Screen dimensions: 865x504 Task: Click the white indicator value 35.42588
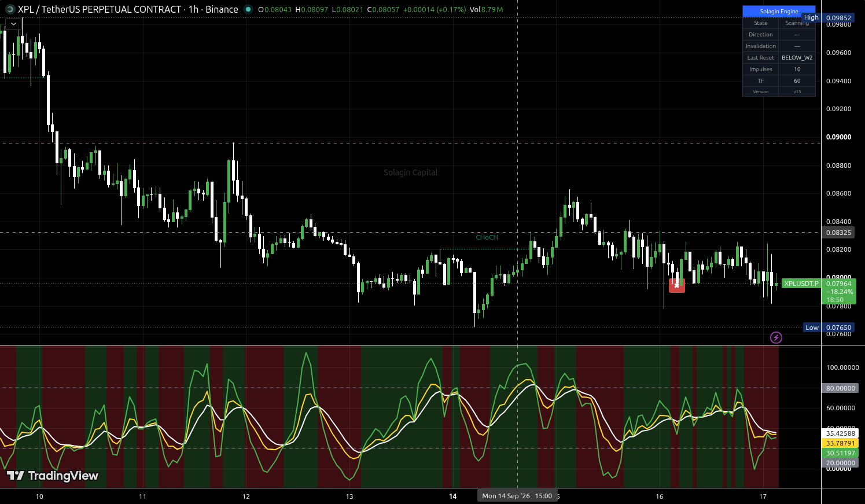pos(840,433)
